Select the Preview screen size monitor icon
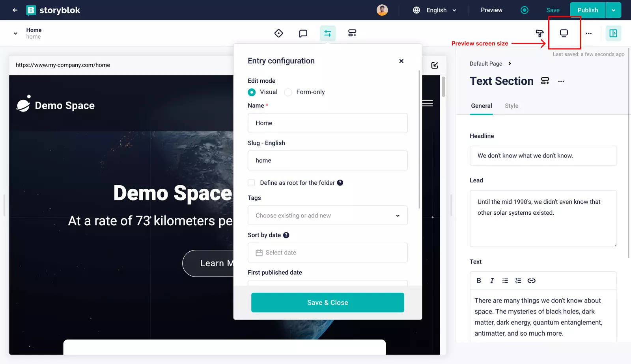This screenshot has height=364, width=631. [564, 33]
